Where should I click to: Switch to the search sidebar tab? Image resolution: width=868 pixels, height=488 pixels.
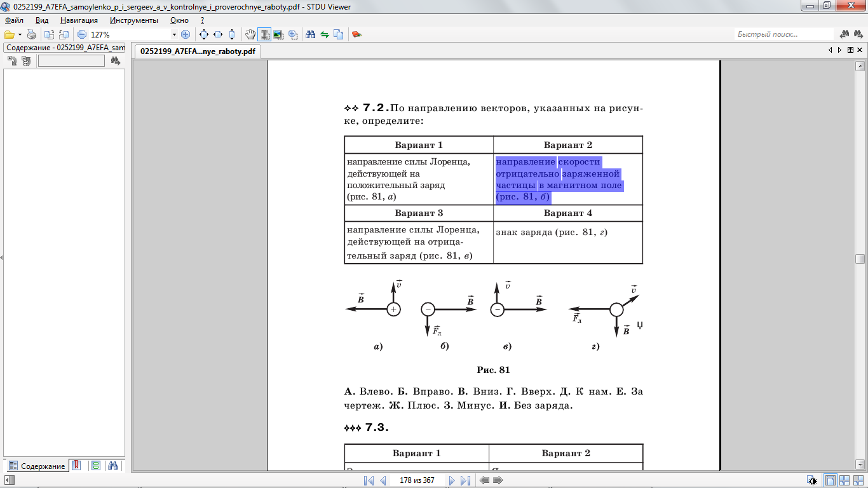coord(113,466)
